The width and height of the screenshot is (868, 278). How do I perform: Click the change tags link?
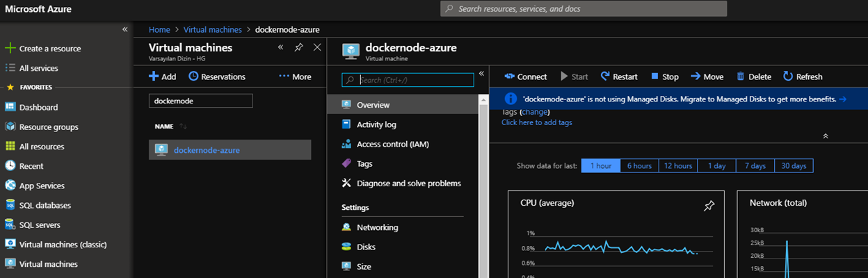pyautogui.click(x=535, y=112)
